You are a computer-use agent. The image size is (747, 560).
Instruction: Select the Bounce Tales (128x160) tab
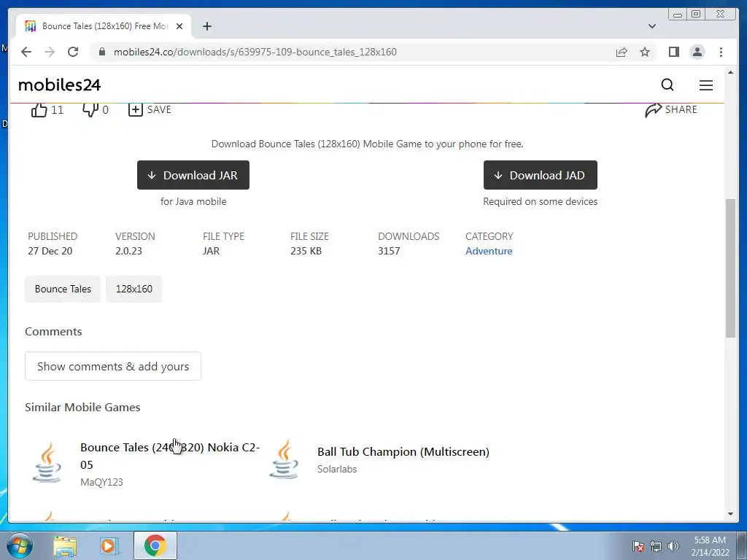click(104, 26)
